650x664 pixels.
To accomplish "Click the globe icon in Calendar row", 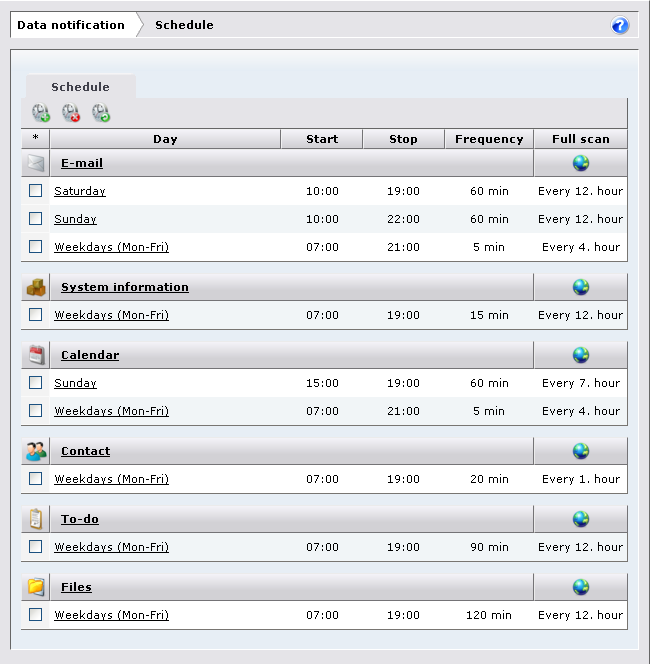I will coord(580,355).
